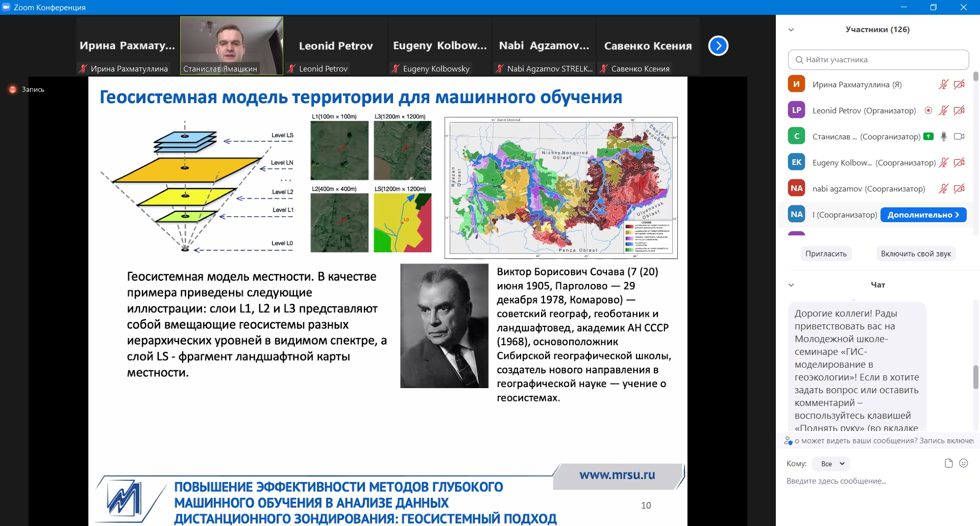The height and width of the screenshot is (526, 980).
Task: Click the file attachment icon in chat
Action: click(948, 463)
